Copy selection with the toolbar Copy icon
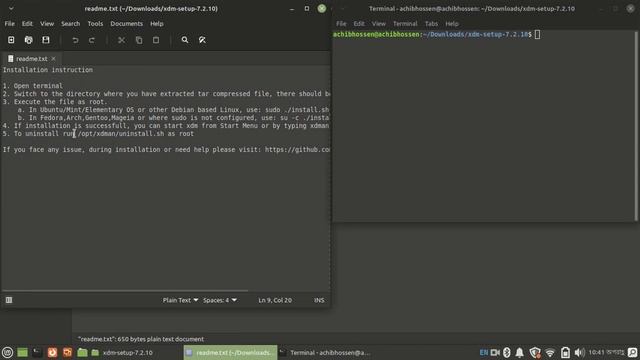This screenshot has width=640, height=360. [x=139, y=40]
